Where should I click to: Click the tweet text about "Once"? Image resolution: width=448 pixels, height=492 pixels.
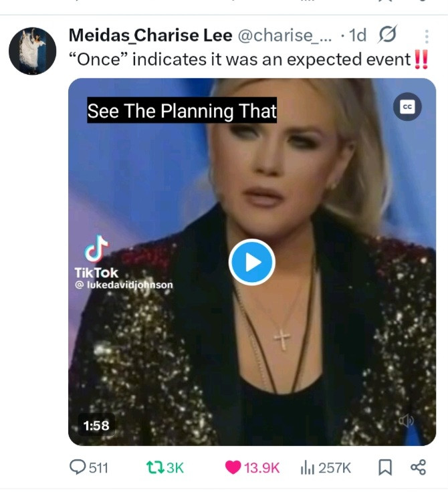point(248,59)
